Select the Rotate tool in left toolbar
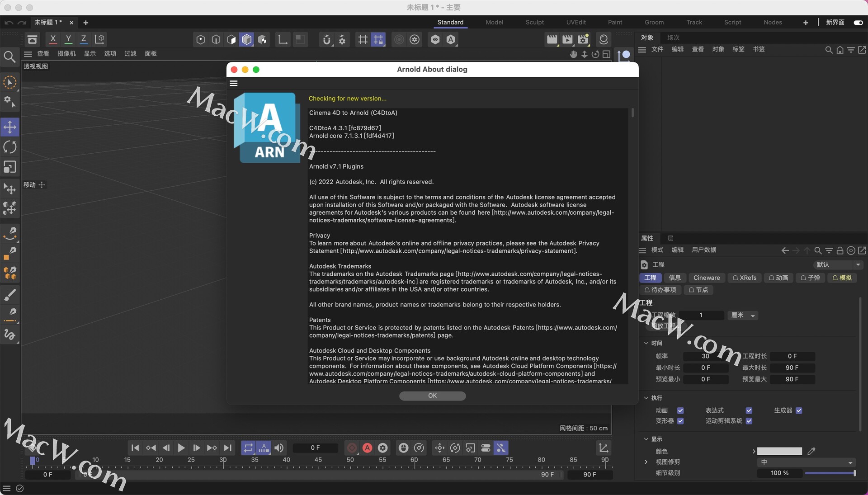 pyautogui.click(x=10, y=147)
